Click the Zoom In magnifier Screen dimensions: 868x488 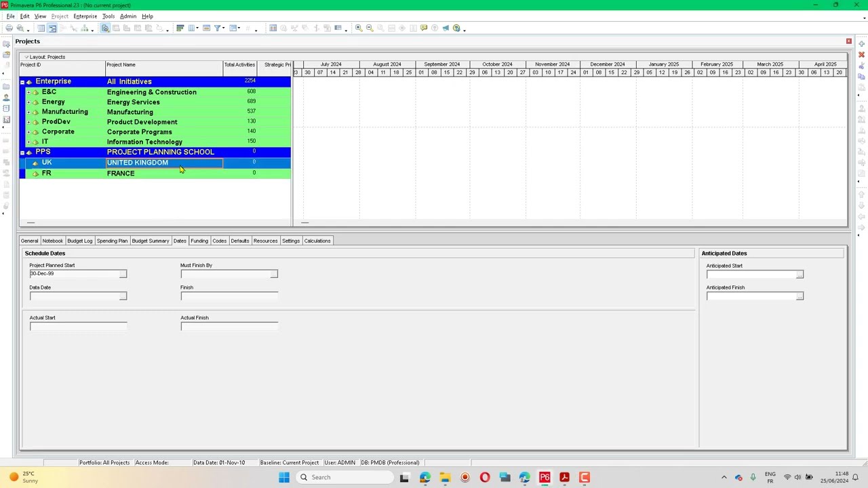click(x=359, y=28)
